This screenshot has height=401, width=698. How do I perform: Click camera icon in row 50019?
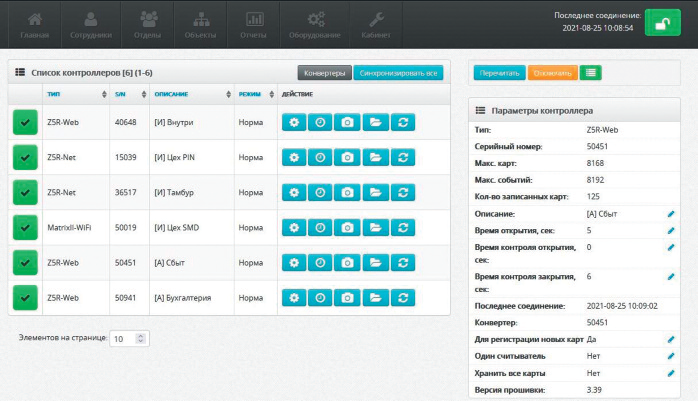[347, 227]
